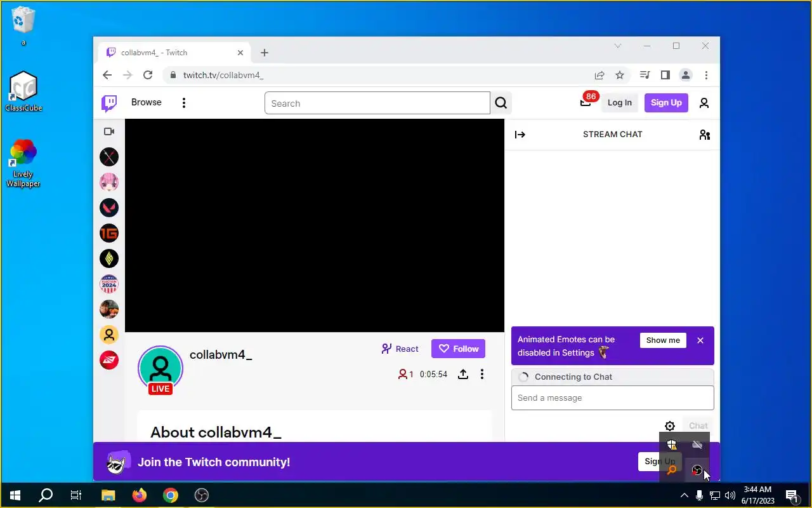Viewport: 812px width, 508px height.
Task: Open File Explorer from the taskbar
Action: click(108, 495)
